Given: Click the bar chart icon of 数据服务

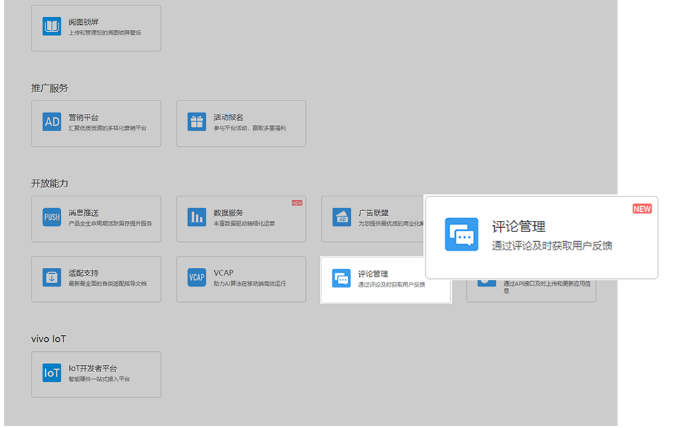Looking at the screenshot, I should 197,217.
